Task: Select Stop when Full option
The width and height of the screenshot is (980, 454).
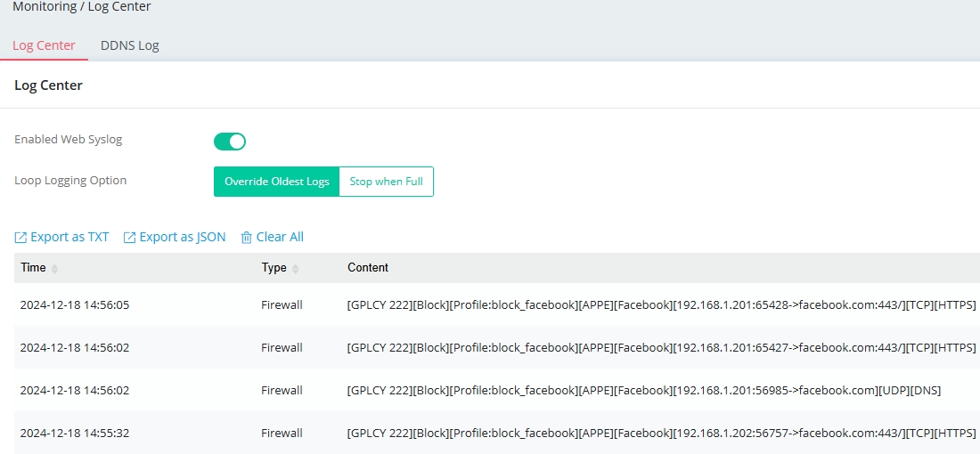Action: point(387,182)
